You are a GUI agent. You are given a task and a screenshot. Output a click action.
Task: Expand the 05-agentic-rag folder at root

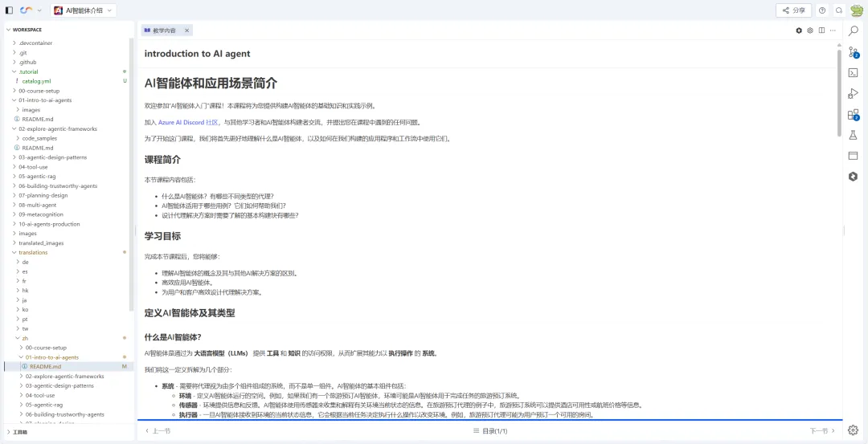(37, 177)
